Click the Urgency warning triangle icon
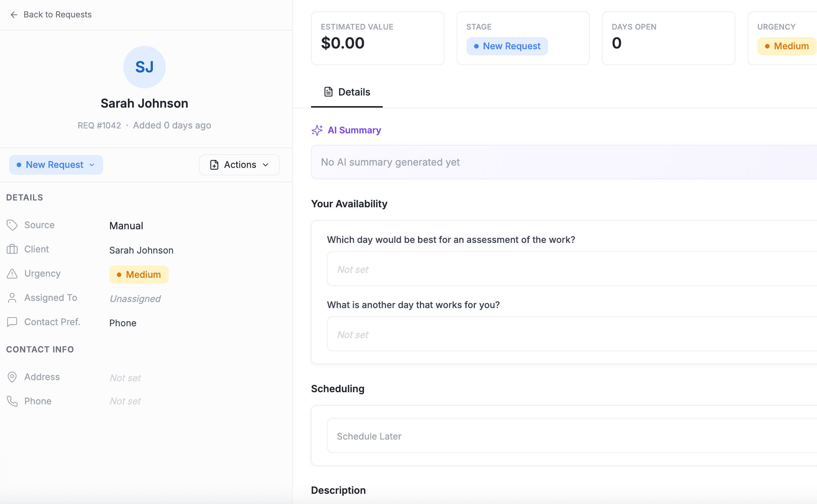 (x=12, y=274)
